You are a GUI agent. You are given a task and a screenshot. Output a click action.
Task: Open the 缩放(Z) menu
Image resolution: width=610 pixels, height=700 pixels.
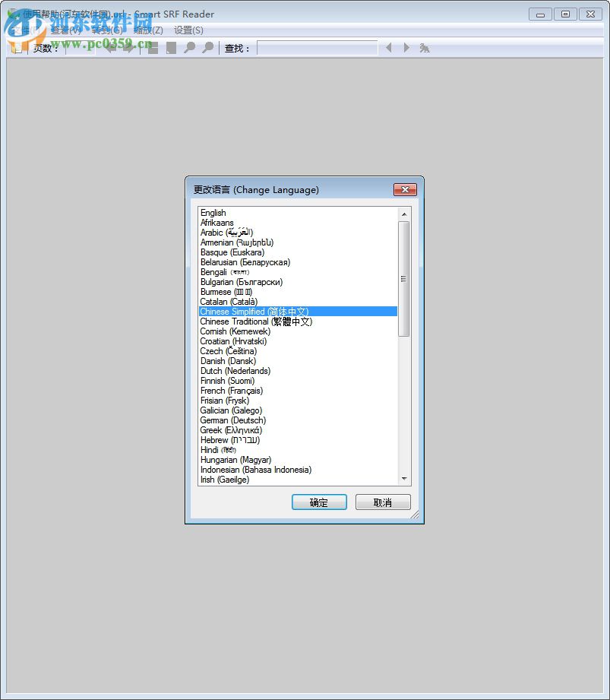(x=149, y=30)
